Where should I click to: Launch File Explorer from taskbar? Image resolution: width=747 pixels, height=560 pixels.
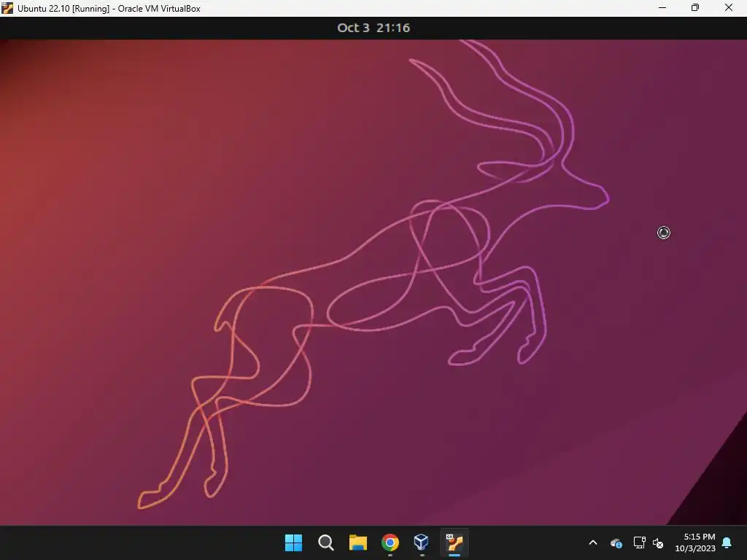coord(357,542)
